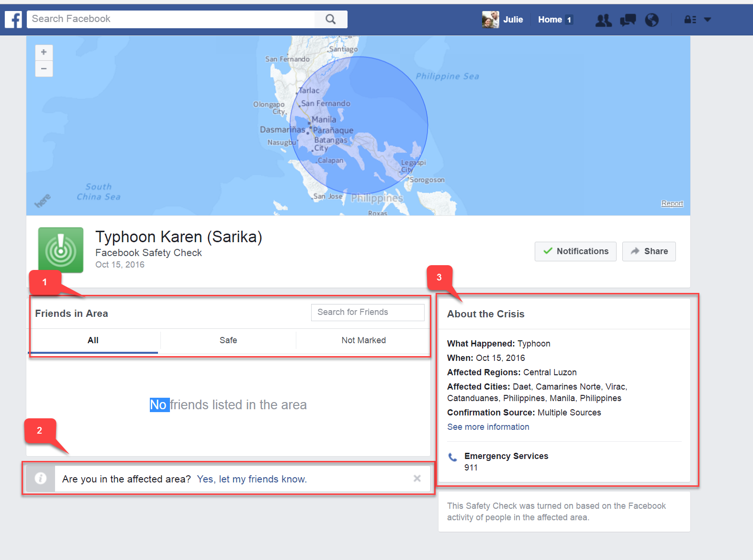
Task: Click Yes, let my friends know
Action: click(252, 479)
